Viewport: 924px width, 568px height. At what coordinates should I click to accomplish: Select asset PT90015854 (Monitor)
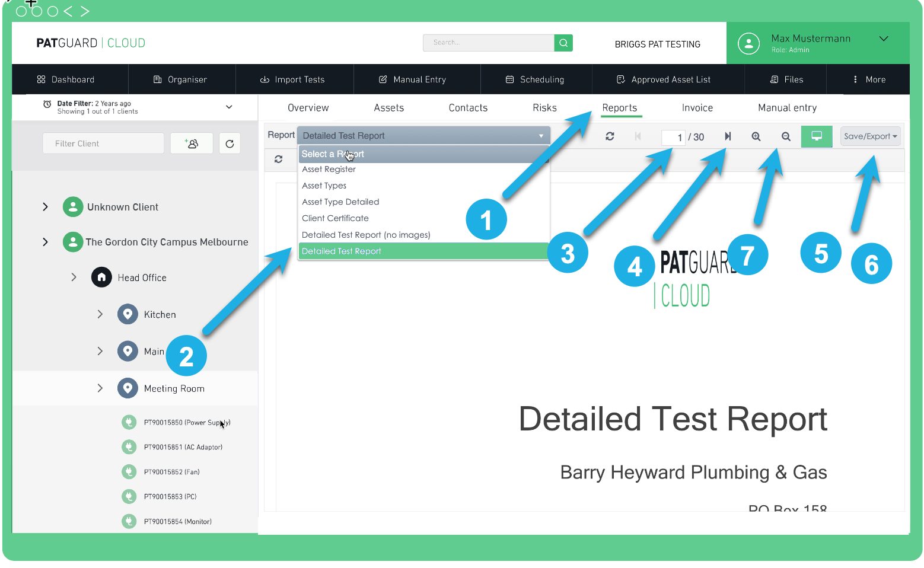coord(177,522)
